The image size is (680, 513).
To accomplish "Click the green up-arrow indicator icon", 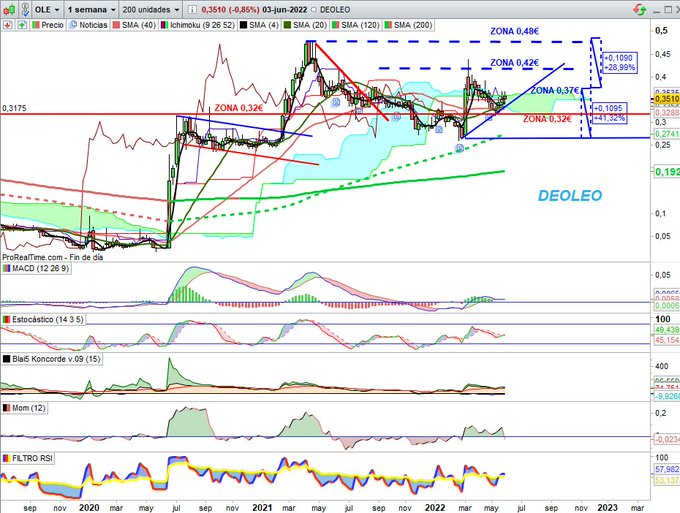I will click(x=22, y=25).
